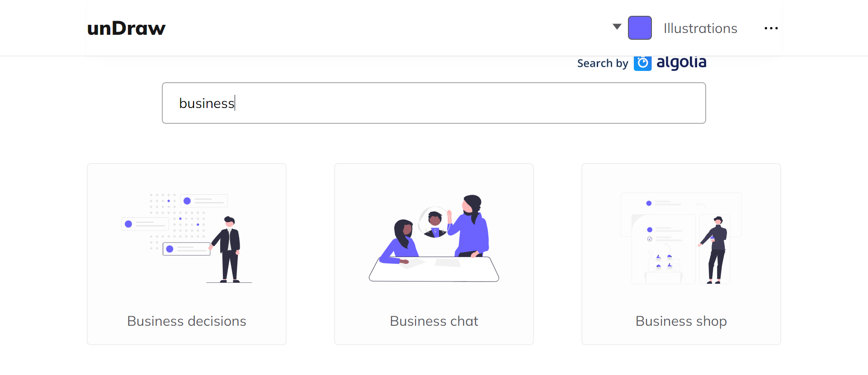Click the "Business decisions" title text
The height and width of the screenshot is (375, 868).
click(187, 321)
